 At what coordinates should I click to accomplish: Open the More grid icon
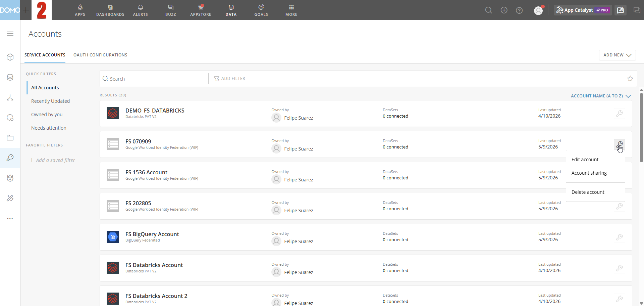[291, 10]
